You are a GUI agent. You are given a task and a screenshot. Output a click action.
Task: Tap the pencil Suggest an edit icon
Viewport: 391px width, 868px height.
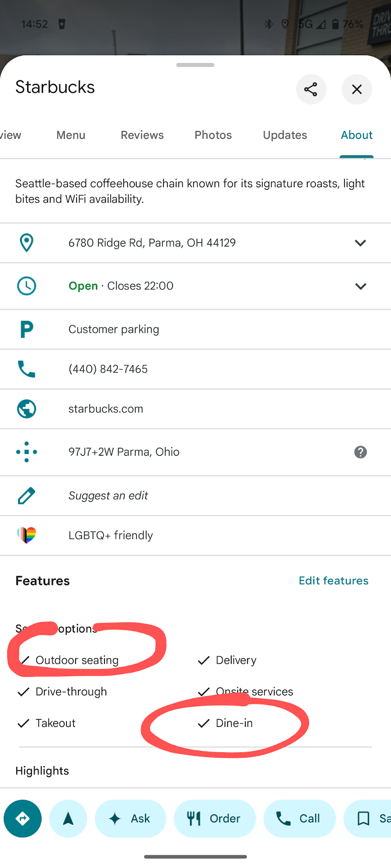point(27,495)
